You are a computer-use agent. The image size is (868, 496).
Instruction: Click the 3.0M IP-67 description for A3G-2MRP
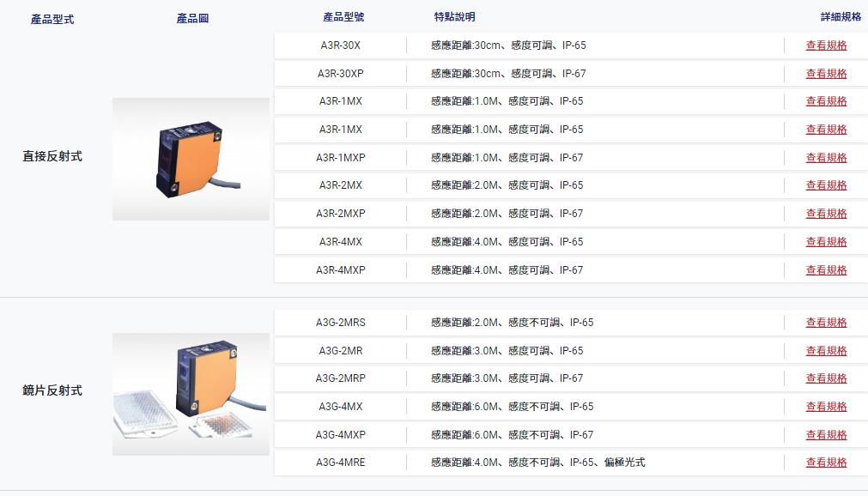(x=507, y=378)
